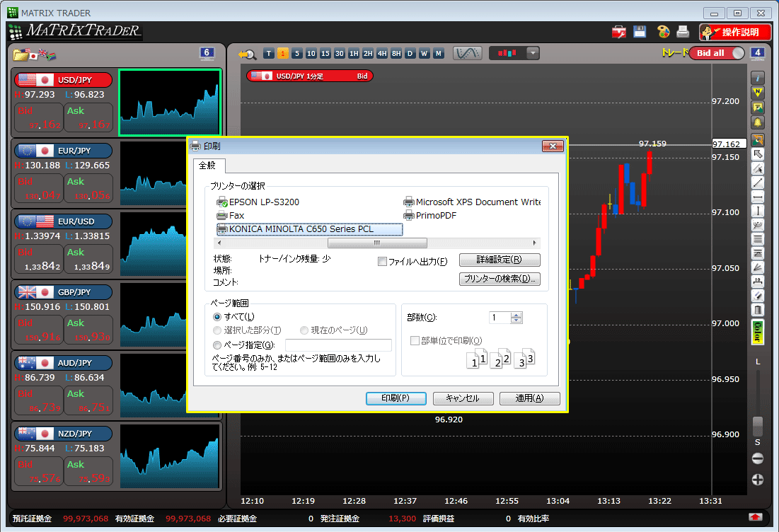This screenshot has width=779, height=532.
Task: Switch chart to tick (T) timeframe
Action: [x=269, y=54]
